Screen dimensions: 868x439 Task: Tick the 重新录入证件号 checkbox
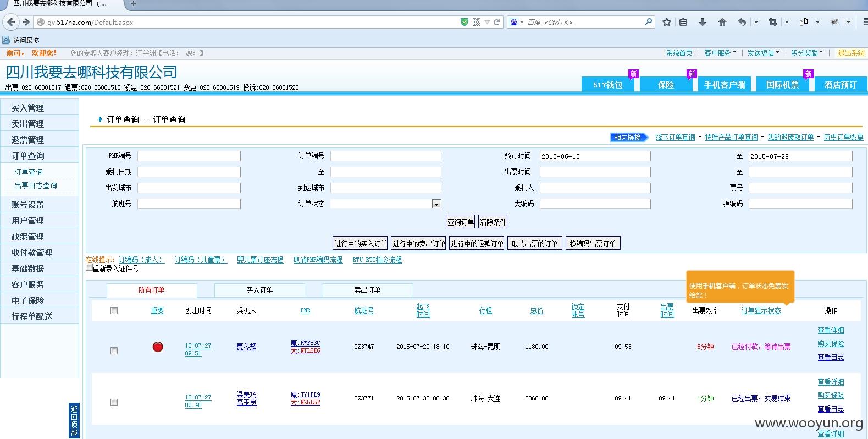pyautogui.click(x=89, y=267)
